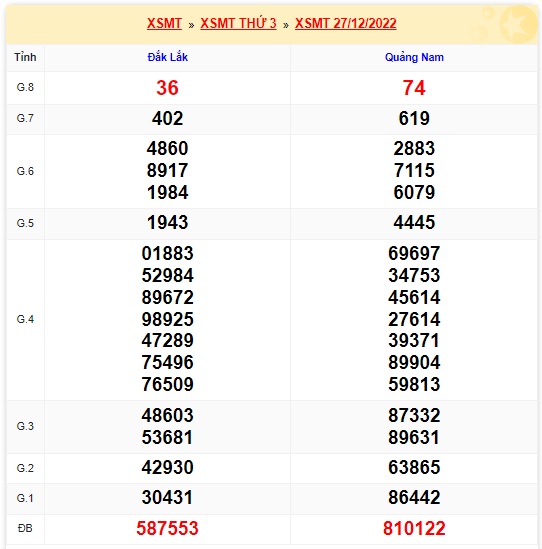Open the XSMT THỨ 3 link

click(238, 23)
